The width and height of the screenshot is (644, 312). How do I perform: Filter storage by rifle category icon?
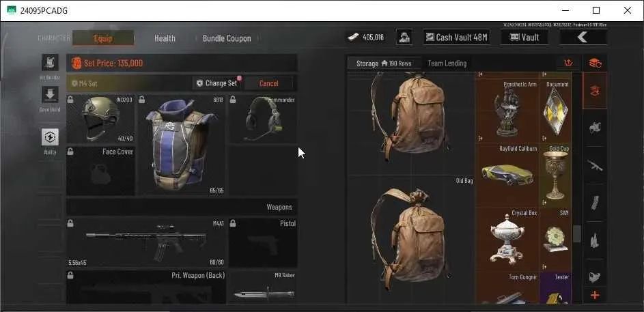point(595,165)
